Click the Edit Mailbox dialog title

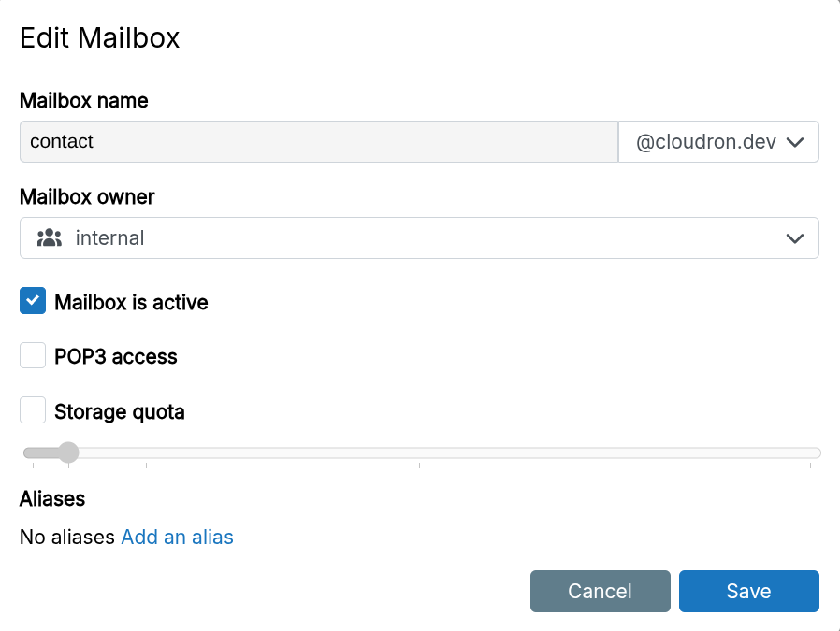[99, 37]
